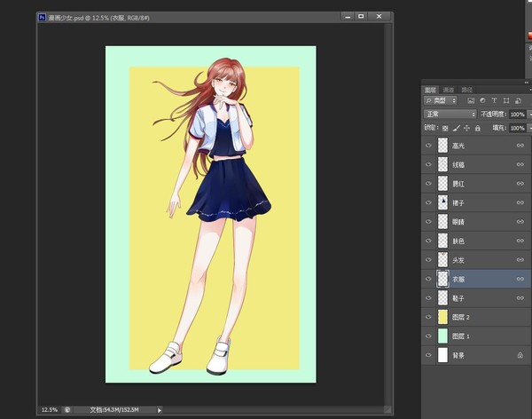The width and height of the screenshot is (532, 419).
Task: Click link icon on 腮红 layer
Action: tap(520, 184)
